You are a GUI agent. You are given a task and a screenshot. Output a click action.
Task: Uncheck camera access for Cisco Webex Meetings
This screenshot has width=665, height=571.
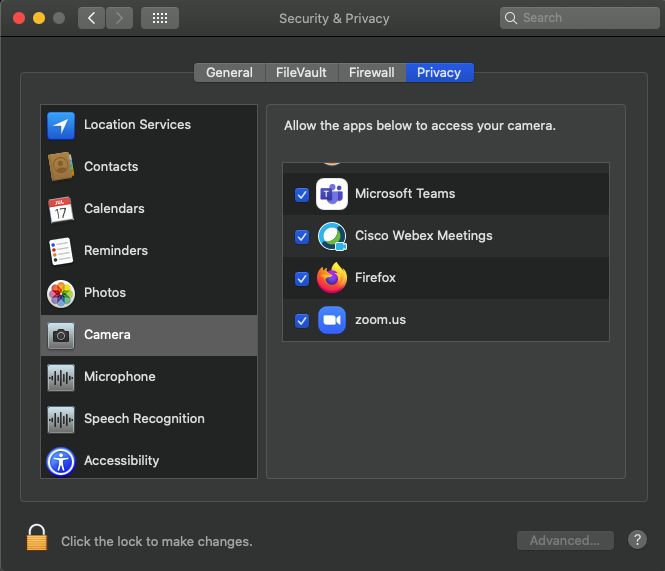pyautogui.click(x=302, y=237)
